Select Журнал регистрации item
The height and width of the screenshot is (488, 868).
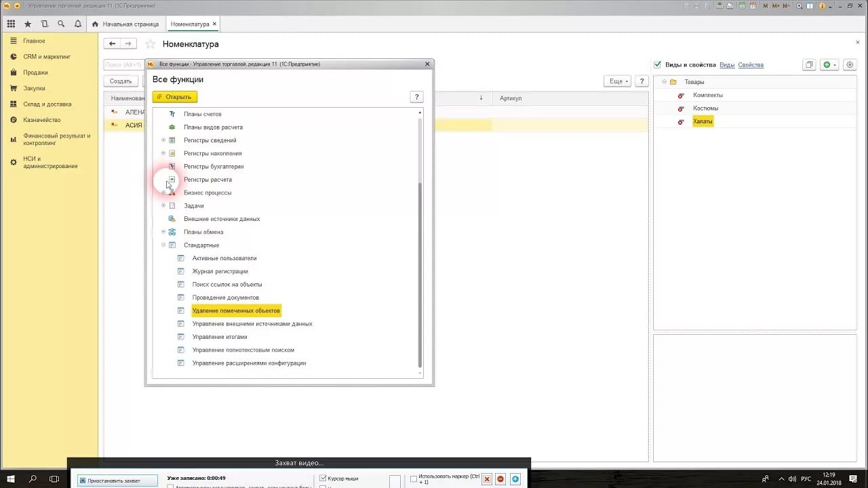pyautogui.click(x=220, y=271)
